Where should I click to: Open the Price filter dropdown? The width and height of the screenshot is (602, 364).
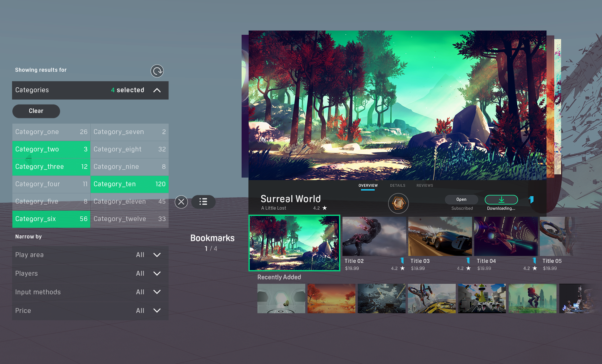coord(157,311)
